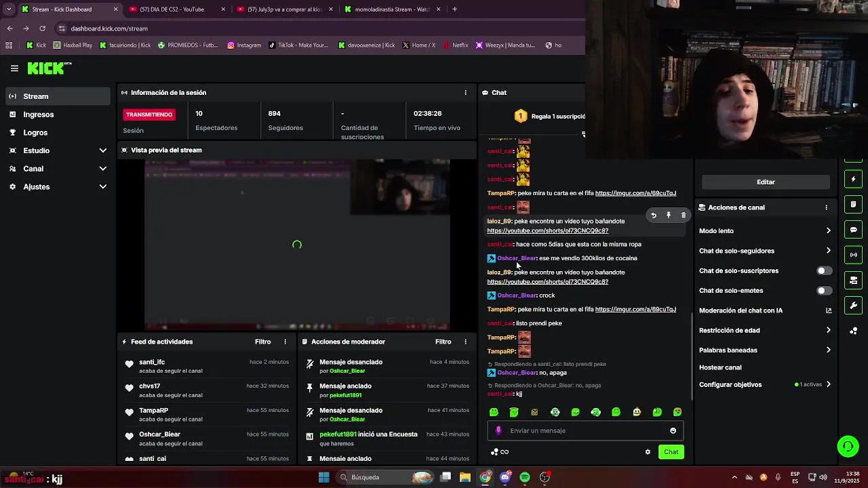Click the stream preview thumbnail

297,245
